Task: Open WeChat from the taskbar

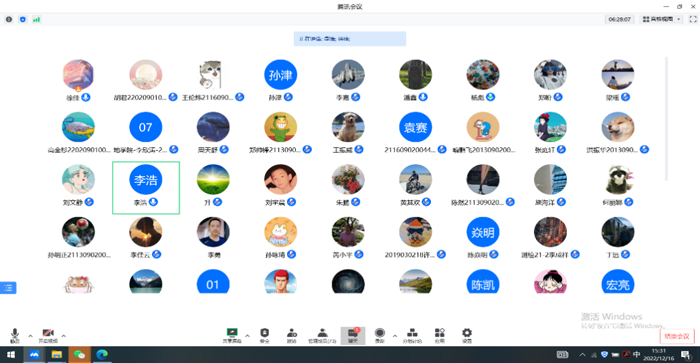Action: (x=79, y=355)
